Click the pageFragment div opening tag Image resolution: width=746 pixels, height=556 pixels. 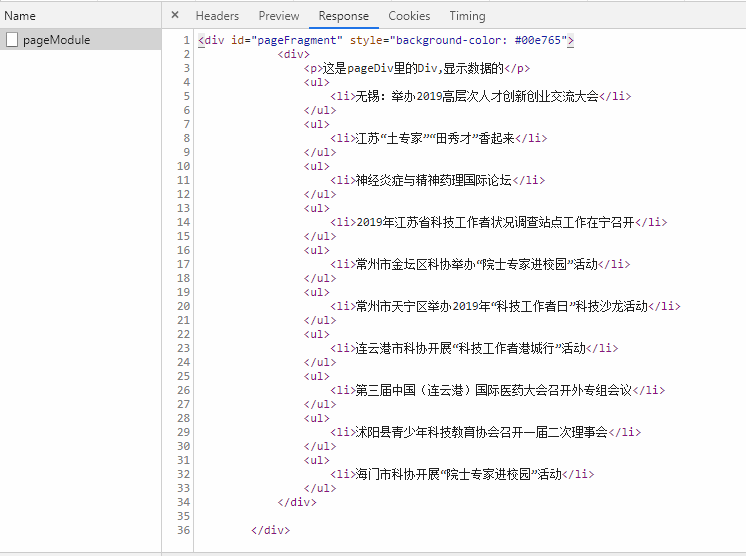click(x=386, y=40)
